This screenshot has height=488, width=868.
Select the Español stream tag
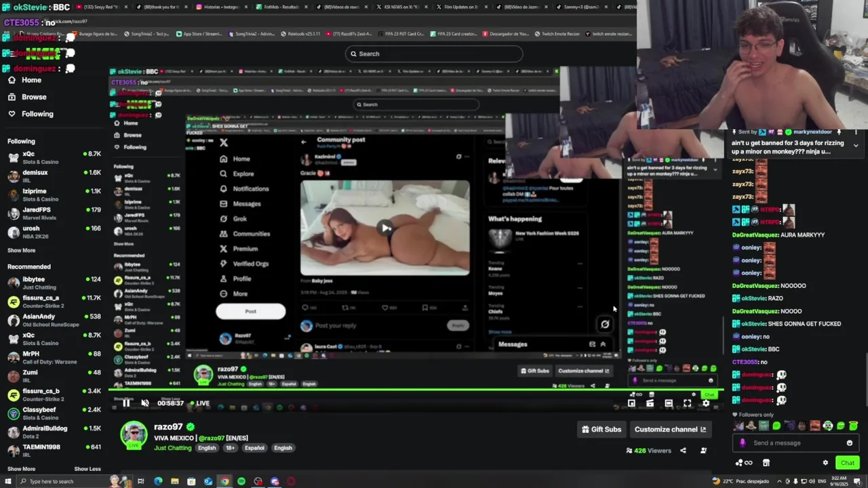tap(254, 448)
